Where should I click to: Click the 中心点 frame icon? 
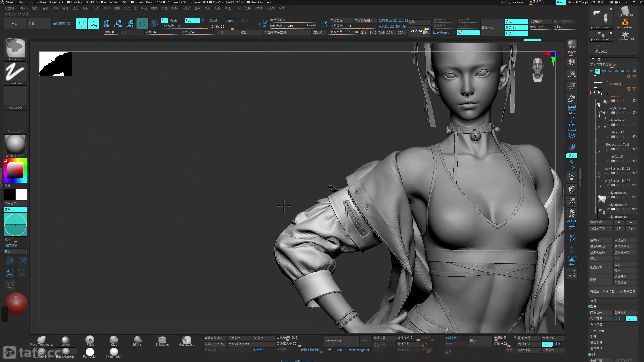(572, 177)
